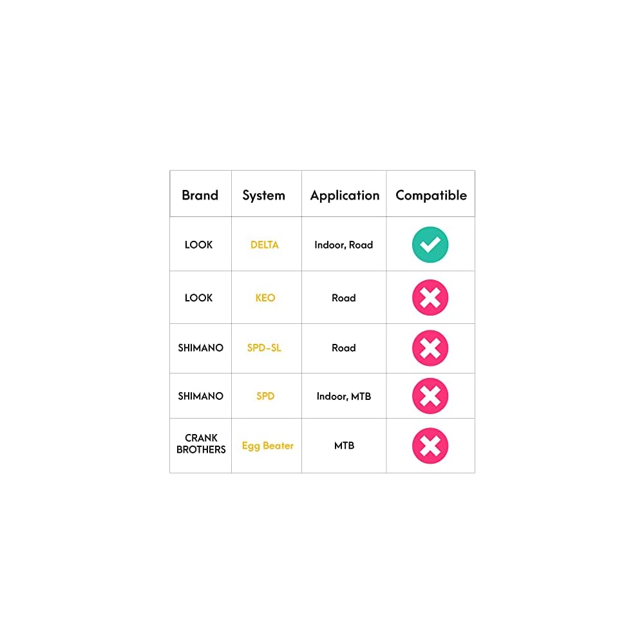Click the Application column header
Image resolution: width=644 pixels, height=644 pixels.
345,195
